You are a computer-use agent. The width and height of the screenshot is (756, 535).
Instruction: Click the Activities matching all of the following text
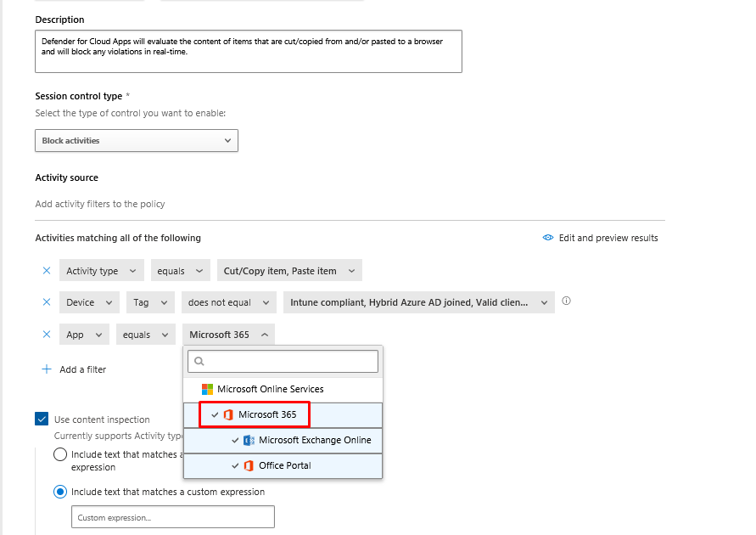click(x=118, y=238)
